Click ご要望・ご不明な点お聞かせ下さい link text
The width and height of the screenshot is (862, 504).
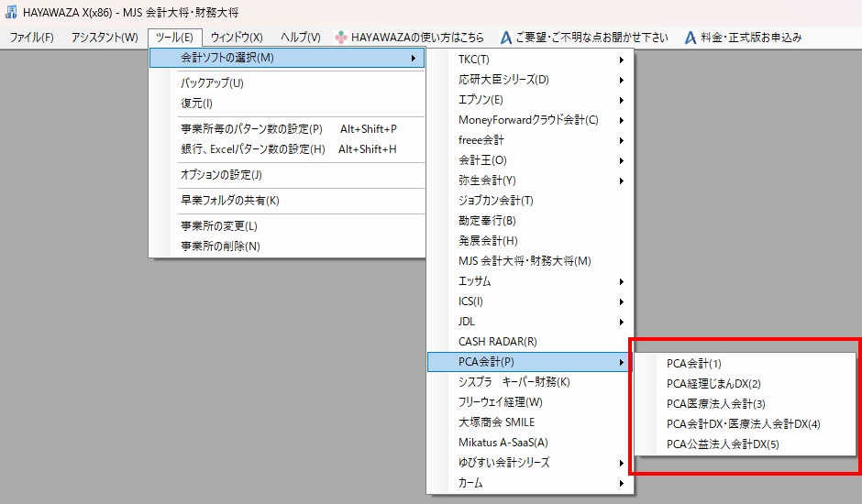(x=591, y=38)
